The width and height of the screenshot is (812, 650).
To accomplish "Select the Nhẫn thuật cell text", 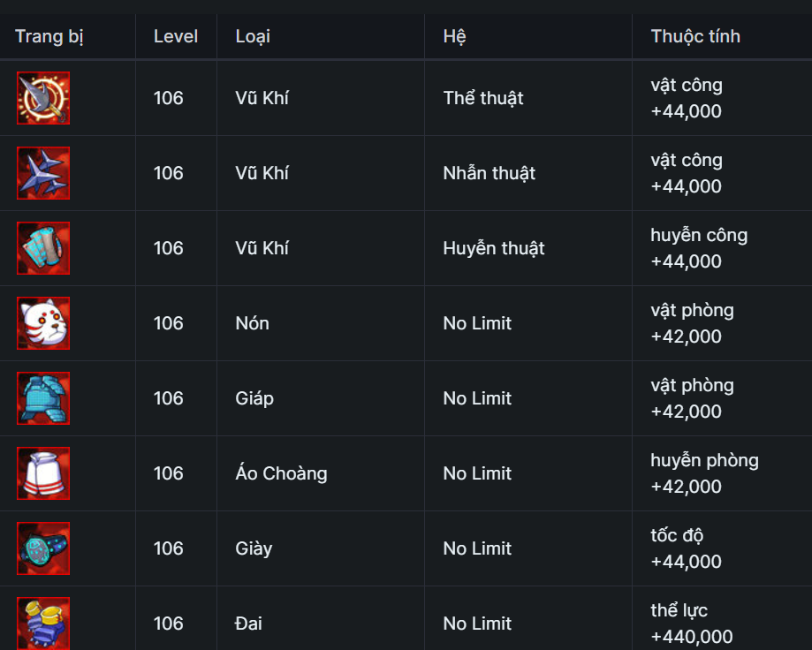I will [489, 173].
